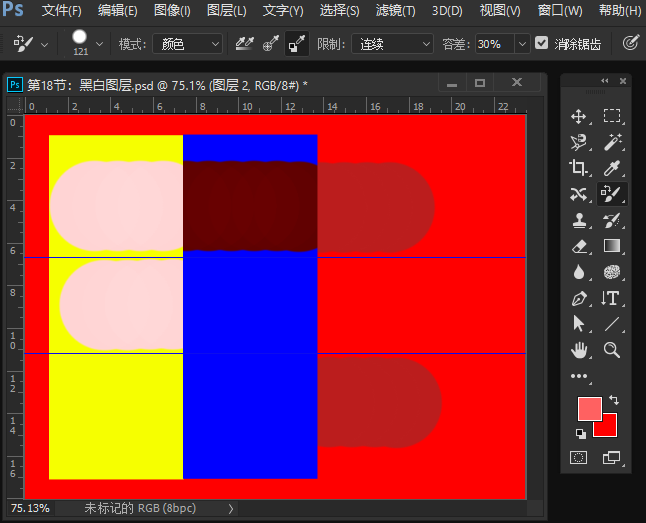Select the Line tool

(612, 324)
